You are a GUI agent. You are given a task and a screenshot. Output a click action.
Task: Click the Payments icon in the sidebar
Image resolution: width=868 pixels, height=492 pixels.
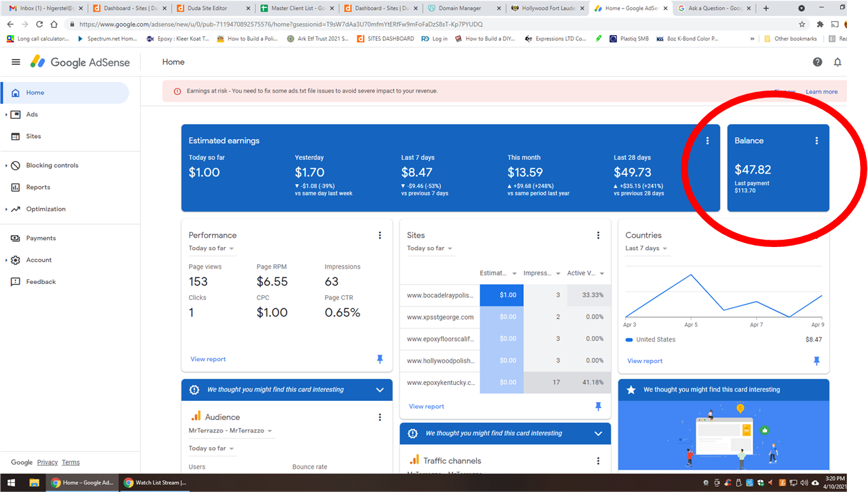(x=15, y=238)
